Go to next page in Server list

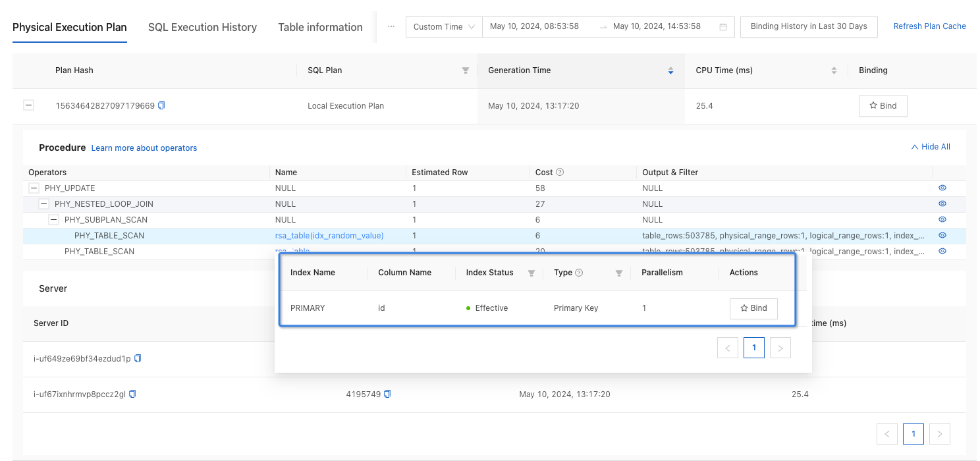[940, 434]
